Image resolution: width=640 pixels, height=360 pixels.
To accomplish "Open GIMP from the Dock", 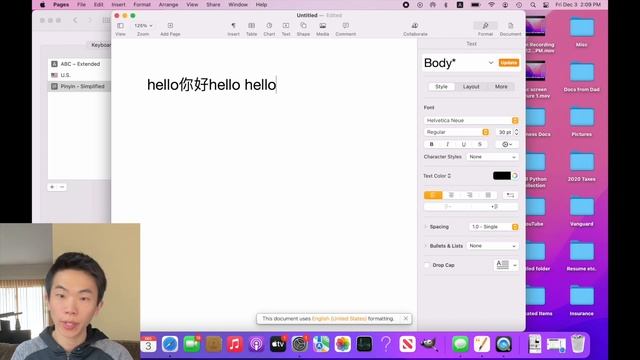I will (429, 344).
